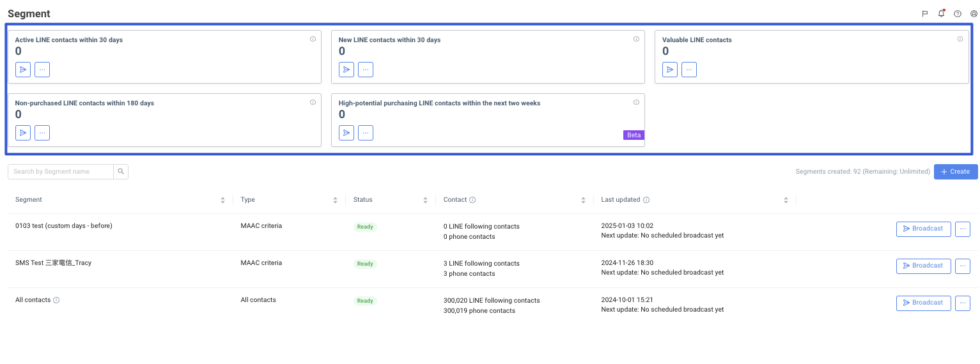Show info for New LINE contacts card

coord(636,39)
